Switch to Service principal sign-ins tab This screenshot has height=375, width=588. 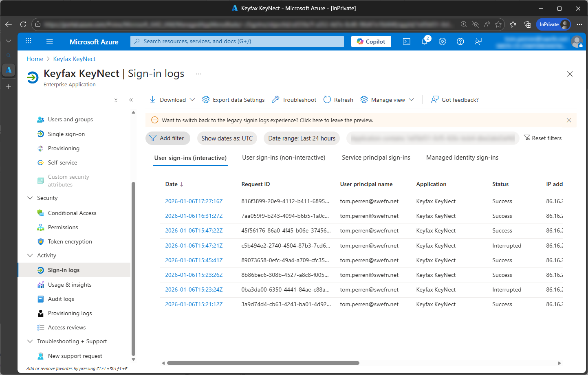click(x=376, y=158)
